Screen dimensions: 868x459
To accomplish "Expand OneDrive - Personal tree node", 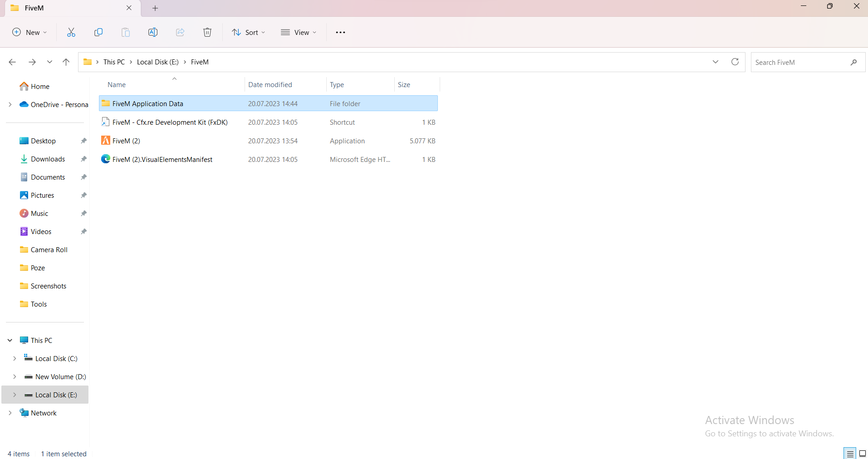I will click(10, 104).
